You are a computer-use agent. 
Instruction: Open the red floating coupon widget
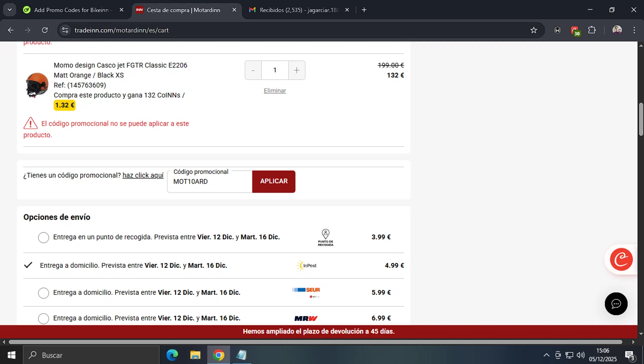point(621,259)
